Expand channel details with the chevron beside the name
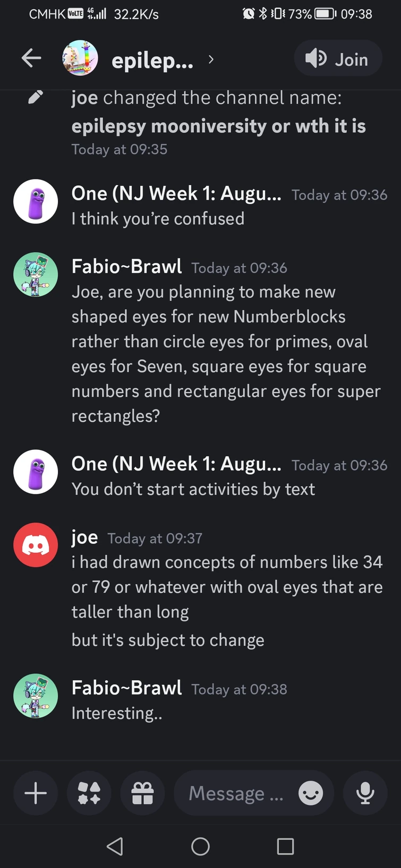Image resolution: width=401 pixels, height=868 pixels. click(210, 60)
